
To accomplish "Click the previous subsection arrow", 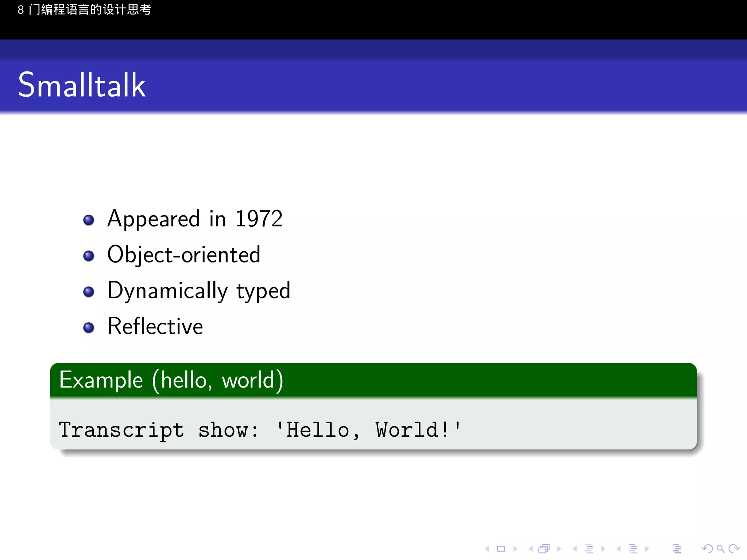I will 575,549.
